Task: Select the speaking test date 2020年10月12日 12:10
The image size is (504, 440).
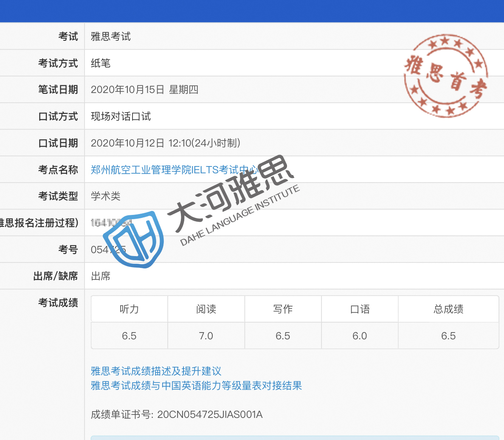Action: (166, 143)
